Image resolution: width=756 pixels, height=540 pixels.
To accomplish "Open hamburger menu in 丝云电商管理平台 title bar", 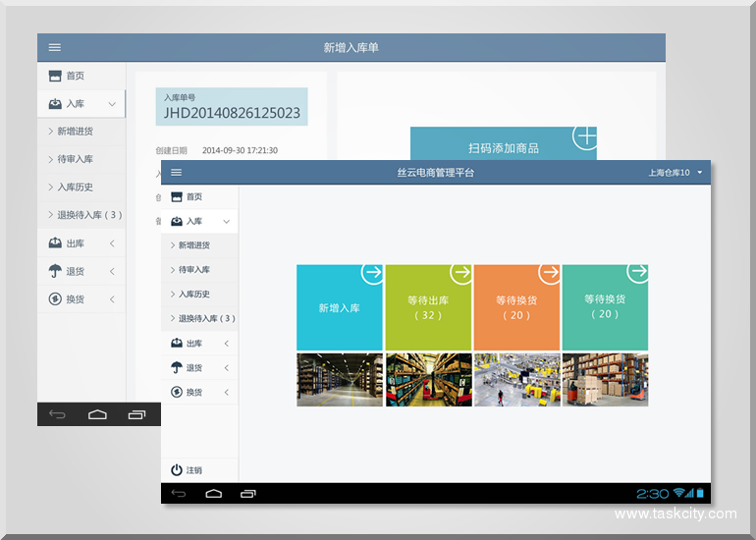I will coord(177,172).
